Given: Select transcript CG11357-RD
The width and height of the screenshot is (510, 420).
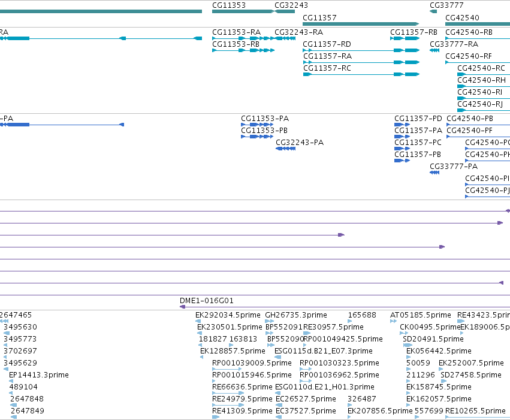Looking at the screenshot, I should [361, 50].
